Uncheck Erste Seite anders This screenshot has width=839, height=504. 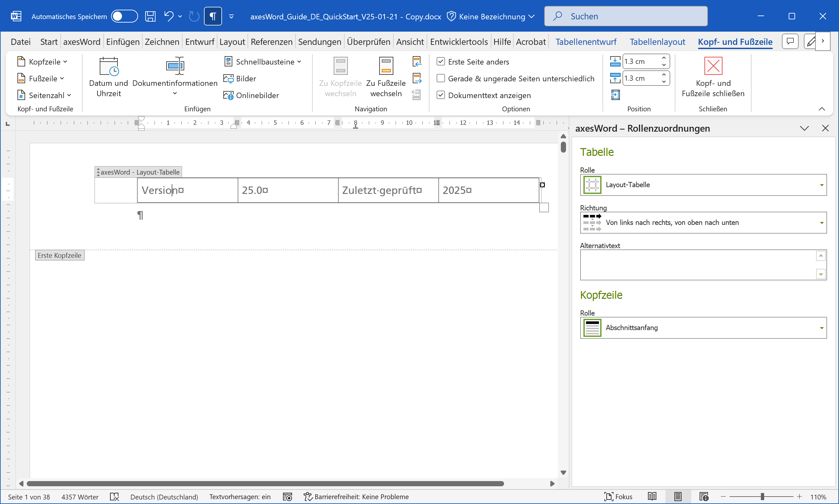tap(440, 62)
